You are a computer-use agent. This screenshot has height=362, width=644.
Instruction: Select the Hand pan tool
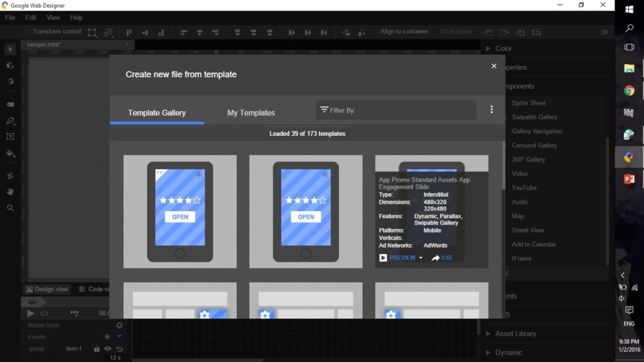(10, 191)
